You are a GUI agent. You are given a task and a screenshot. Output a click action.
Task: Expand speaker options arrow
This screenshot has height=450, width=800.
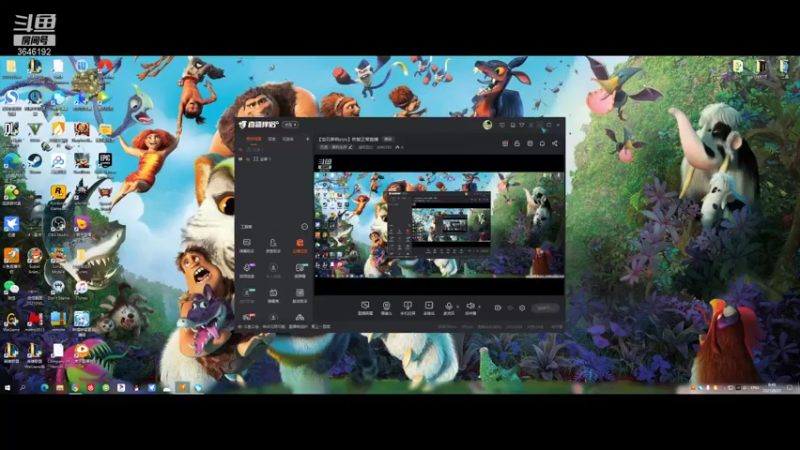pos(479,306)
